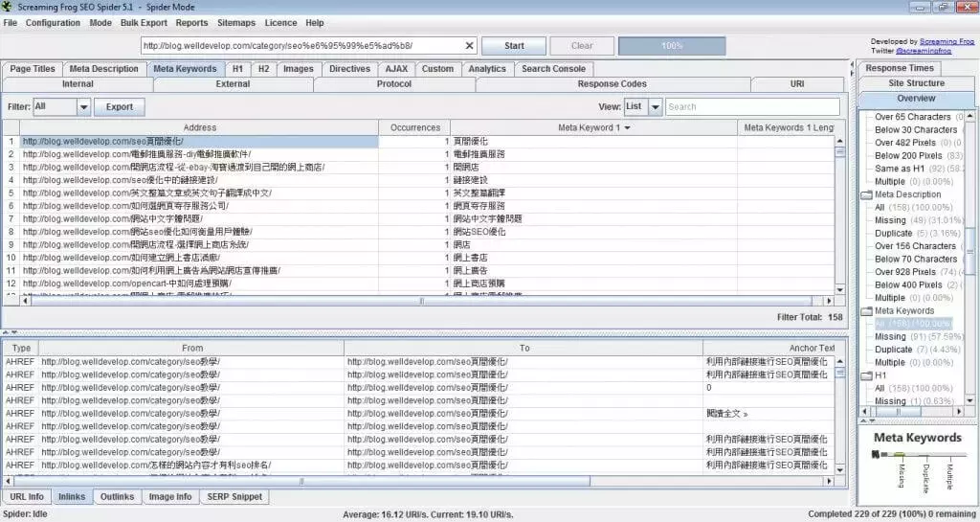This screenshot has width=980, height=522.
Task: Open the @screamingfrog Twitter link
Action: pyautogui.click(x=924, y=51)
